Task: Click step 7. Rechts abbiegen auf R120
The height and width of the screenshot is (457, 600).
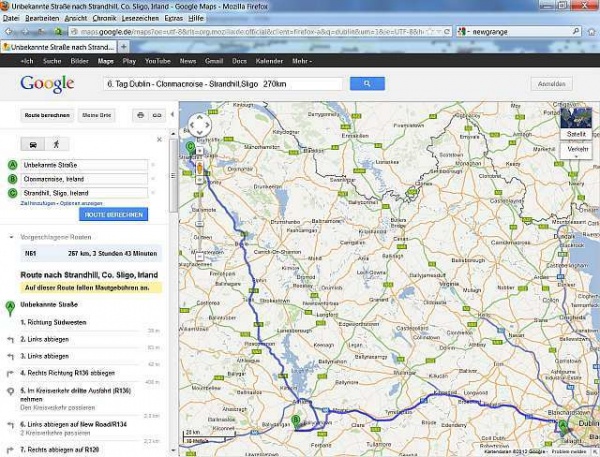Action: [x=60, y=449]
